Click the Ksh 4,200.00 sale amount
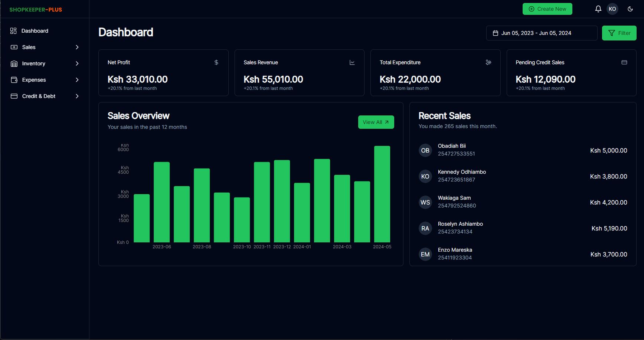 (609, 202)
